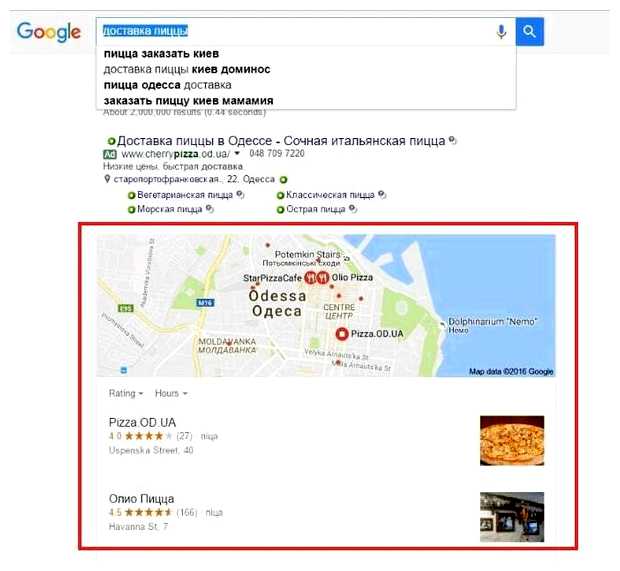This screenshot has height=571, width=620.
Task: Select the Pizza.OD.UA map pin
Action: (342, 334)
